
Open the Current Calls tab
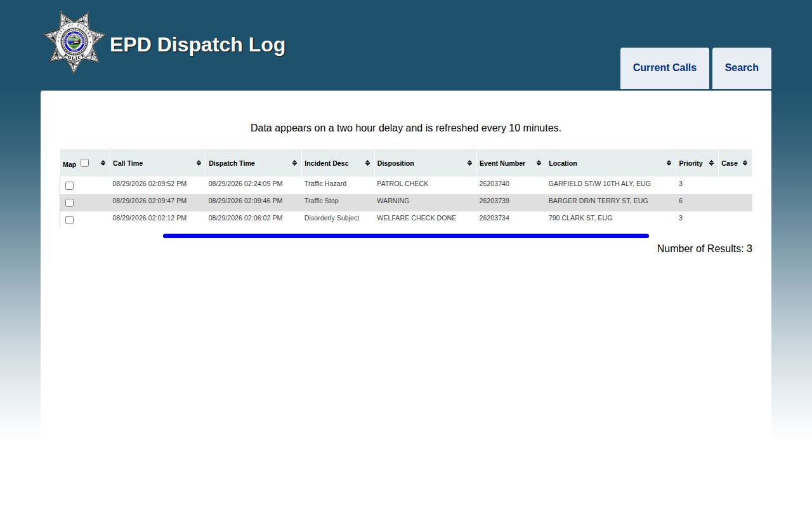665,68
